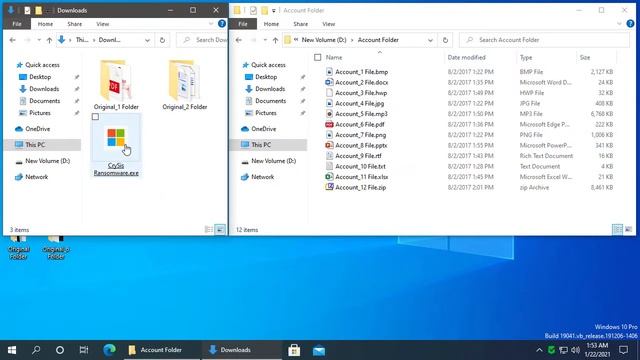Open Share tab in Downloads window
Image resolution: width=640 pixels, height=360 pixels.
(x=75, y=24)
